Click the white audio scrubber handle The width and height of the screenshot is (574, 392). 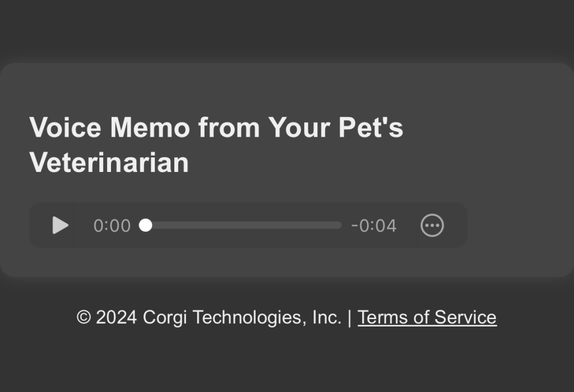tap(146, 225)
